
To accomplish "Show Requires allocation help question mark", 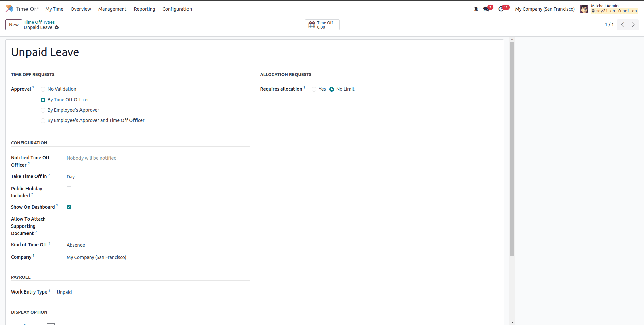I will (x=304, y=88).
